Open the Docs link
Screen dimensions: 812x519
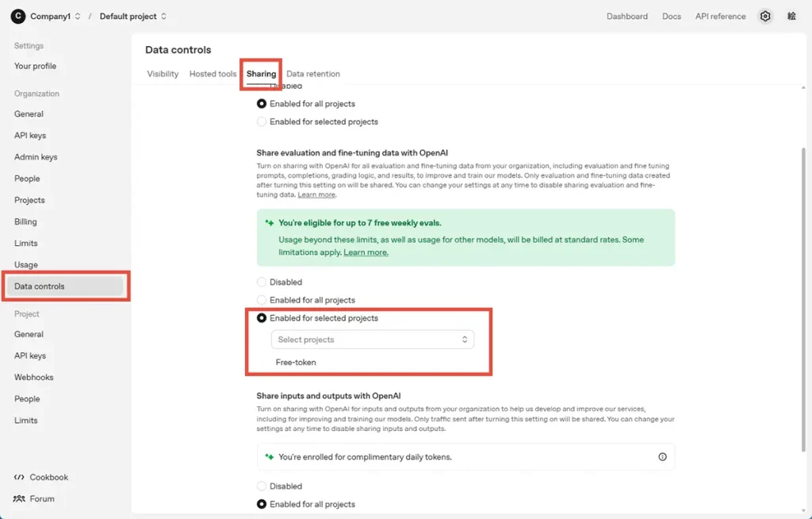672,16
